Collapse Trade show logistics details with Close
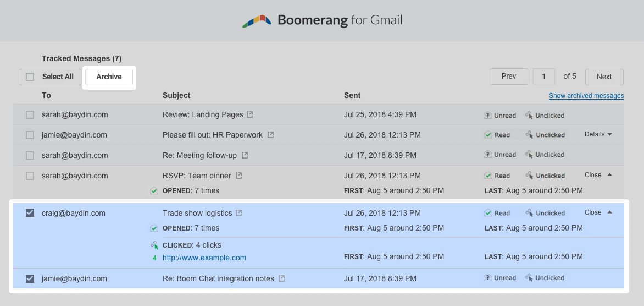The height and width of the screenshot is (306, 644). [x=598, y=212]
